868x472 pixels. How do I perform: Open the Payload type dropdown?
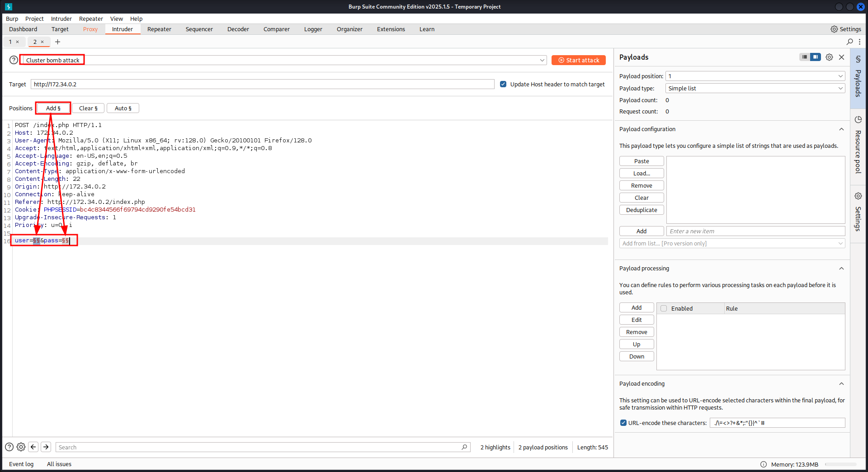(x=755, y=88)
